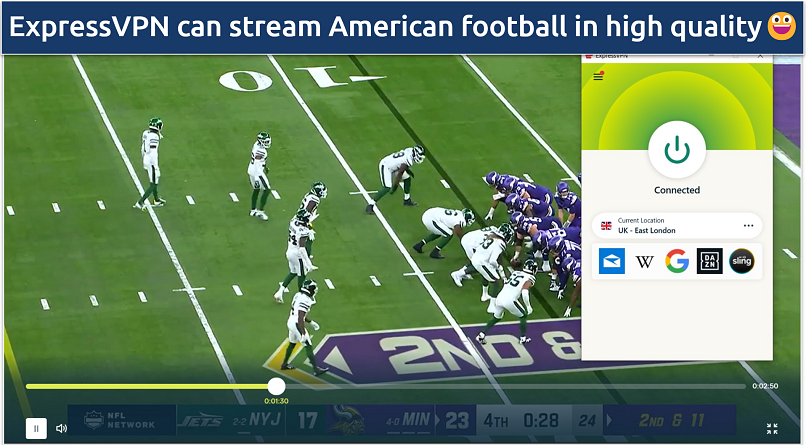Open location options three-dot menu
Image resolution: width=806 pixels, height=445 pixels.
click(x=748, y=226)
